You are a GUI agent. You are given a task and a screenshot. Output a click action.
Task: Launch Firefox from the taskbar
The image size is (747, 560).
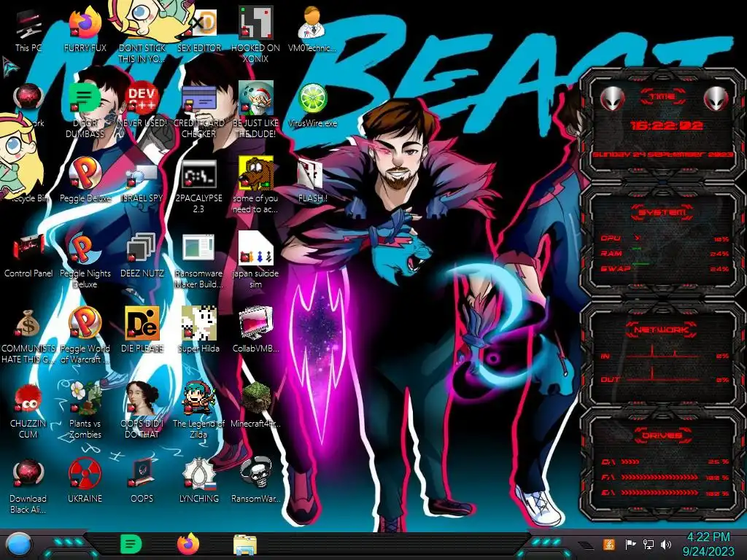(x=188, y=544)
